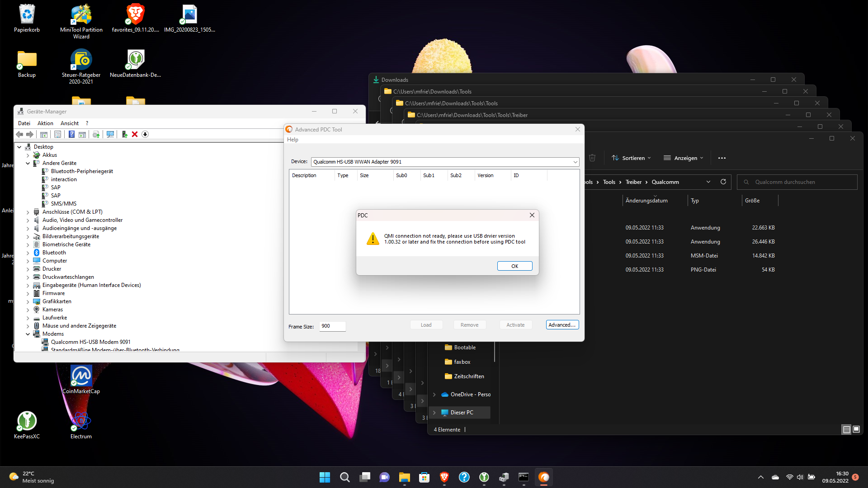Click the update driver software icon

124,134
